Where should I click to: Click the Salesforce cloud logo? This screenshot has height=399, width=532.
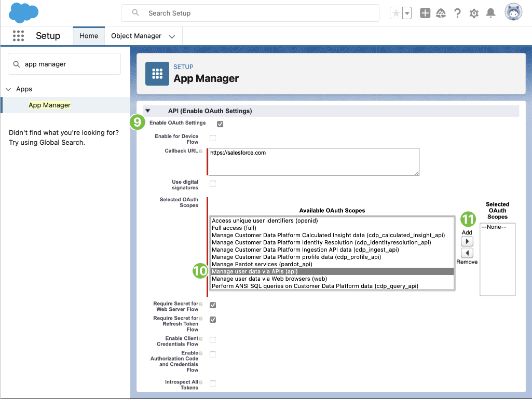pos(24,13)
